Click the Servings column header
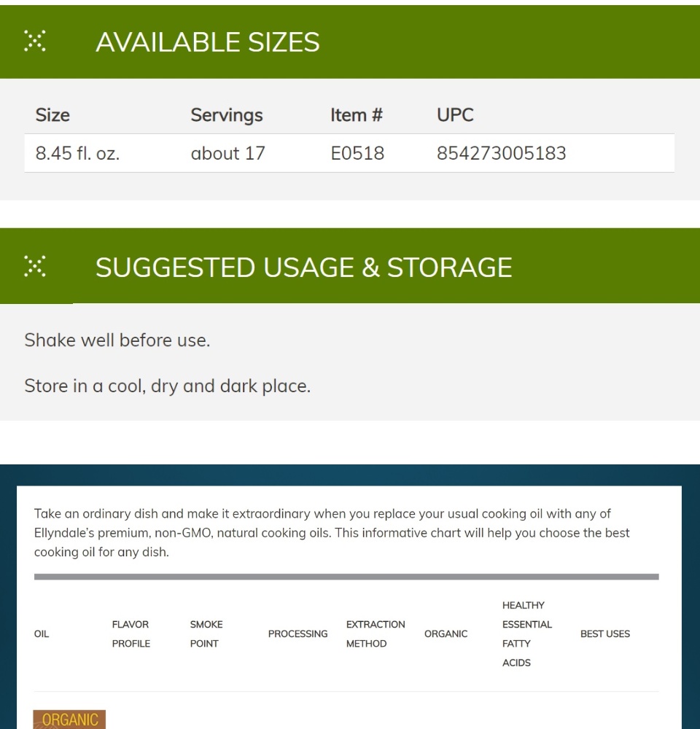700x729 pixels. tap(226, 115)
